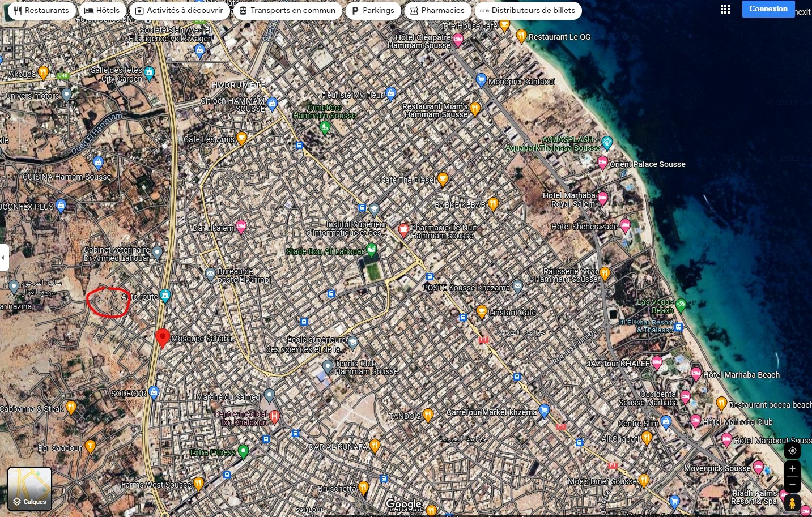Viewport: 812px width, 517px height.
Task: Show Transports en commun on the map
Action: tap(287, 10)
